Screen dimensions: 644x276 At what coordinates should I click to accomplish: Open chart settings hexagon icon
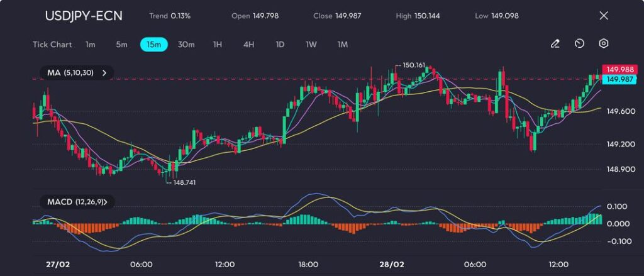[604, 44]
